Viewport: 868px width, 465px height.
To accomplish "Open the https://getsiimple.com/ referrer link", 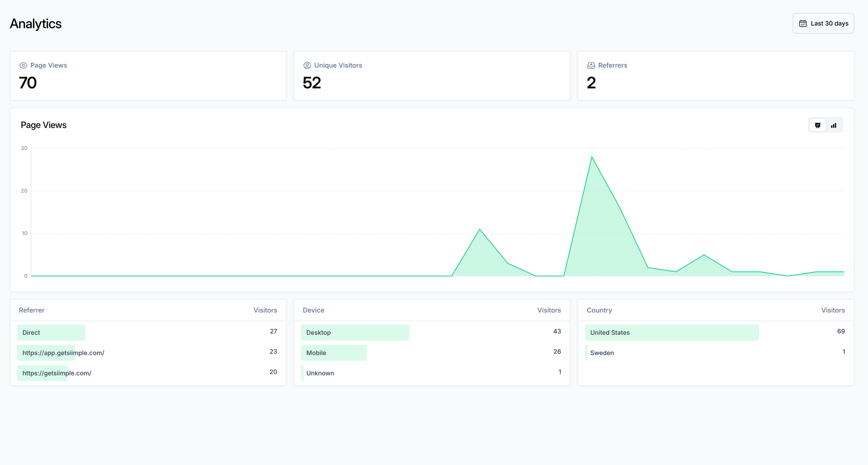I will tap(57, 373).
